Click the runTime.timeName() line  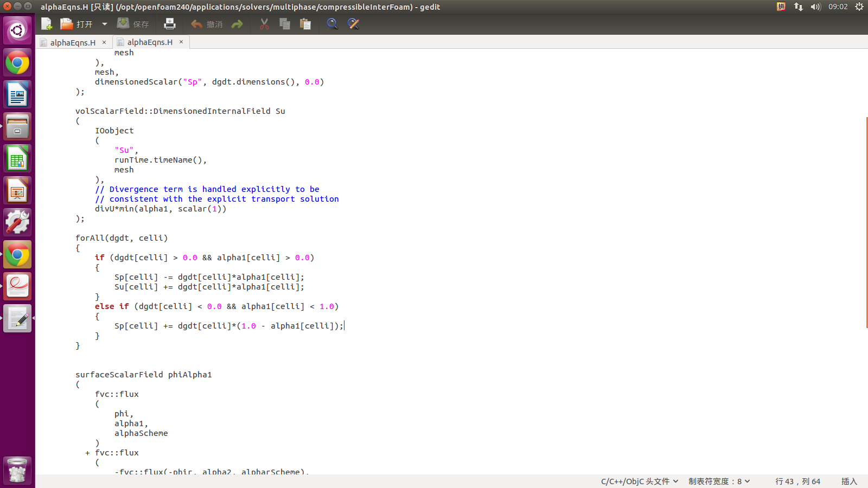click(x=161, y=160)
